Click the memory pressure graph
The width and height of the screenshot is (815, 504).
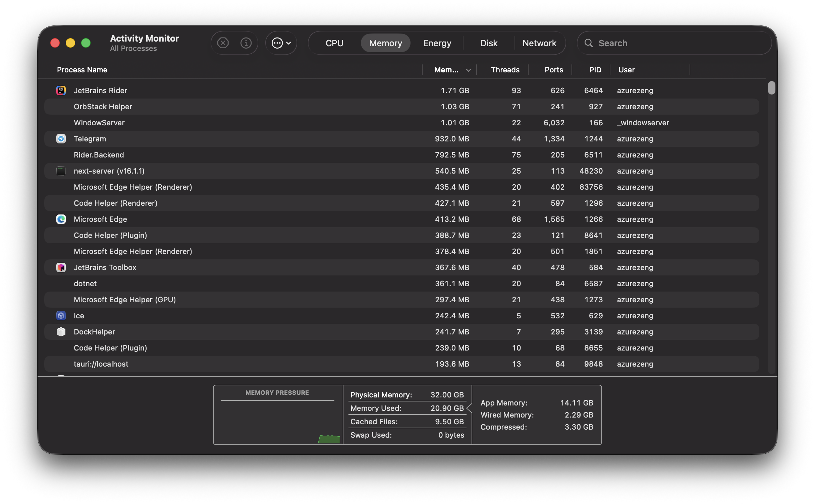pos(278,422)
